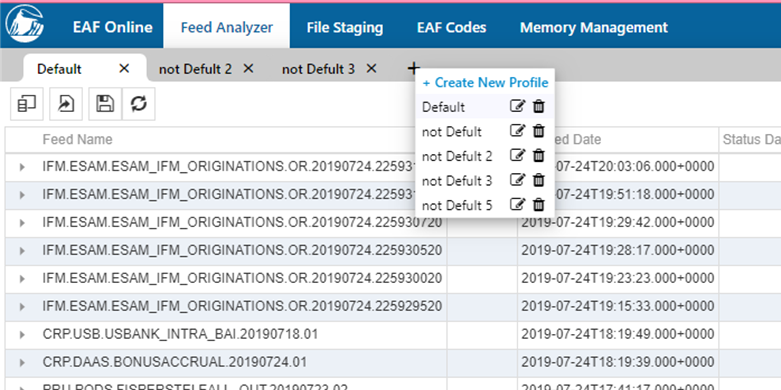The width and height of the screenshot is (781, 390).
Task: Select feed name ending 225930720
Action: pyautogui.click(x=242, y=222)
